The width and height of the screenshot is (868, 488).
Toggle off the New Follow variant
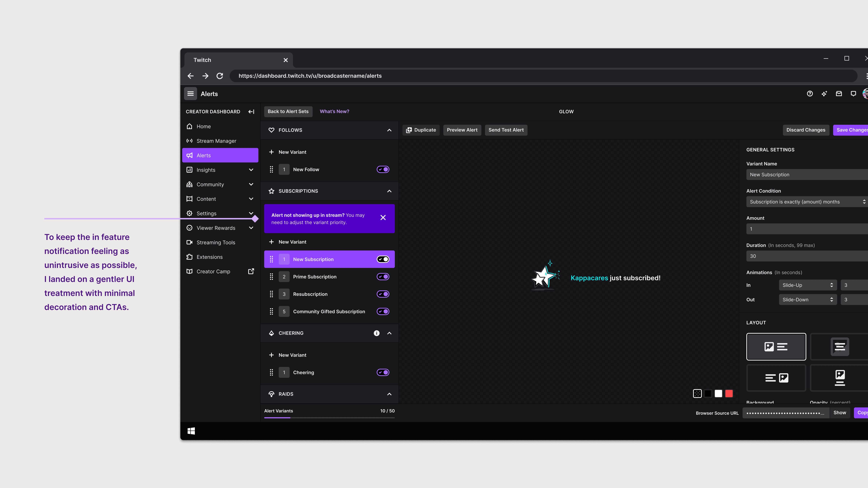coord(383,169)
